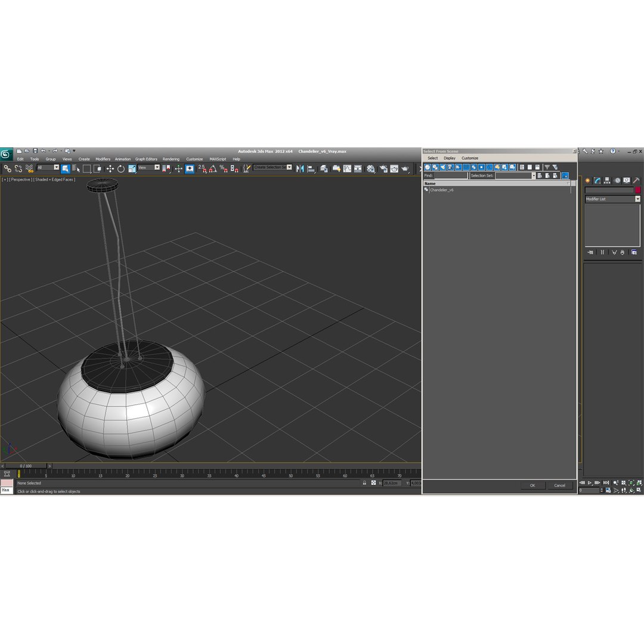Toggle keyboard shortcut override

(x=190, y=168)
